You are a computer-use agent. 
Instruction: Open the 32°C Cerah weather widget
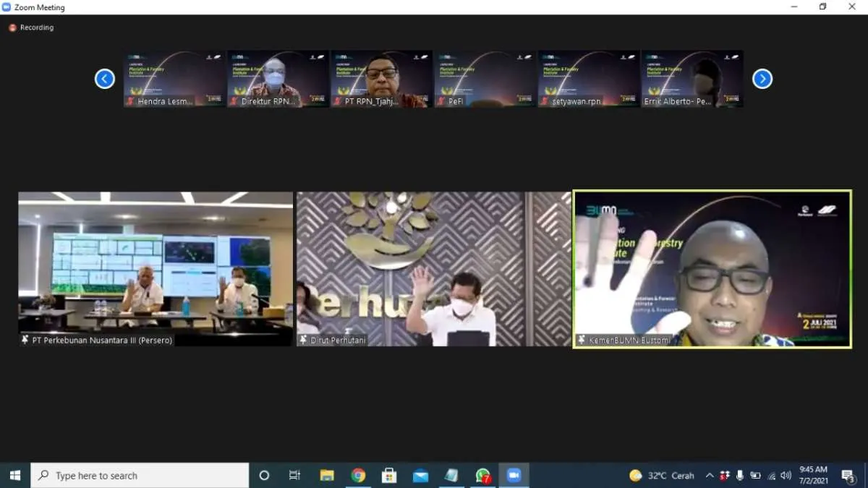pyautogui.click(x=662, y=475)
